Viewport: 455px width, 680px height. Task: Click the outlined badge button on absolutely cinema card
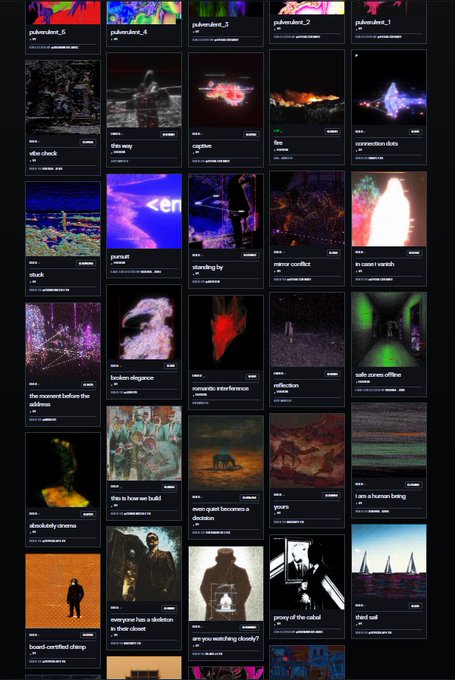[88, 514]
